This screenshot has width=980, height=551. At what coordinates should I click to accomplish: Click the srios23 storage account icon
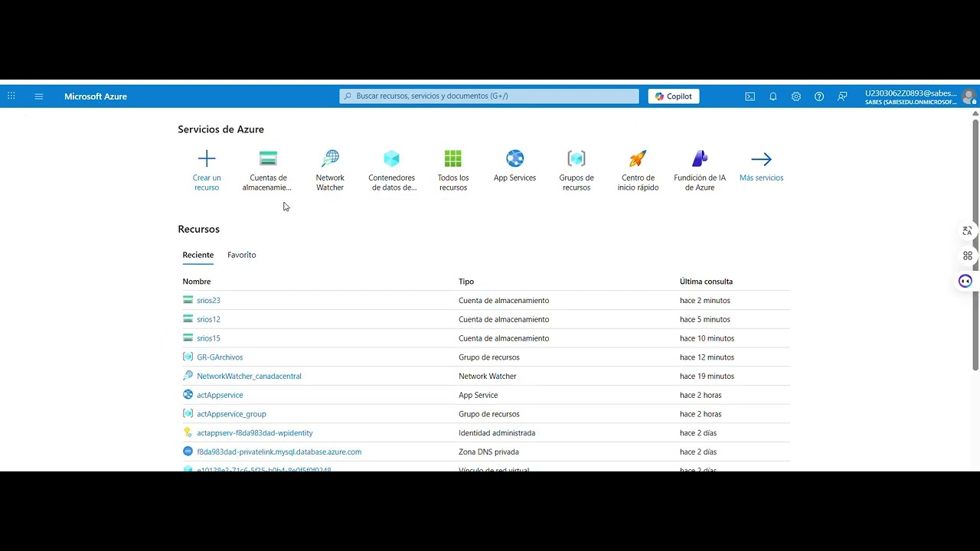pyautogui.click(x=188, y=300)
